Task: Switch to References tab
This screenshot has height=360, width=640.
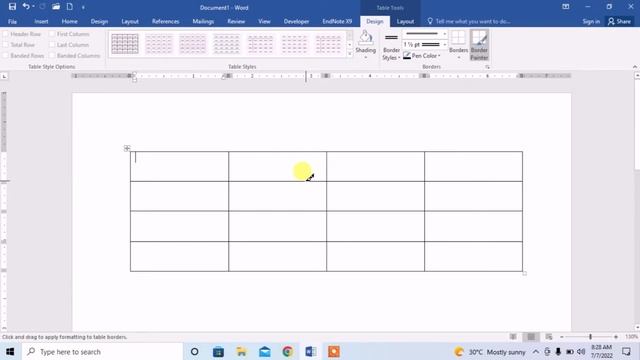Action: 165,21
